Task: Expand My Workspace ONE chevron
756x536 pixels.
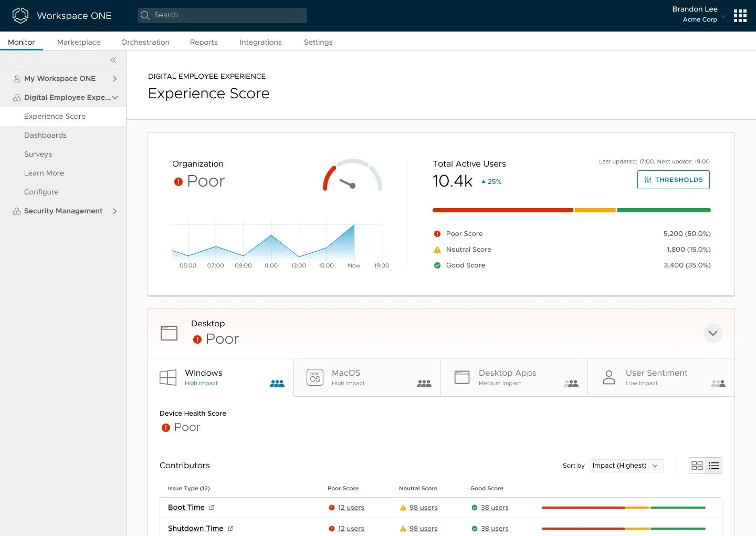Action: (x=115, y=79)
